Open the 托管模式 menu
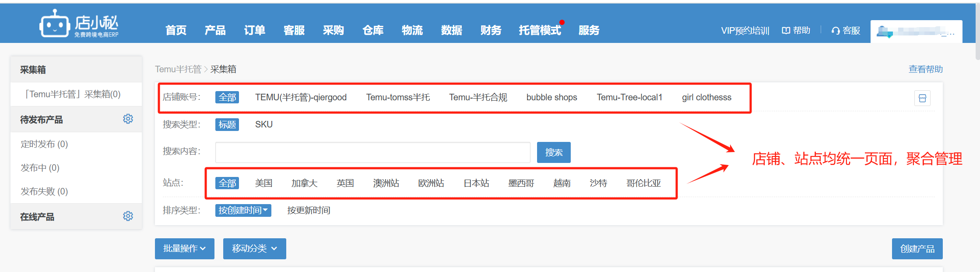The height and width of the screenshot is (272, 980). tap(540, 30)
